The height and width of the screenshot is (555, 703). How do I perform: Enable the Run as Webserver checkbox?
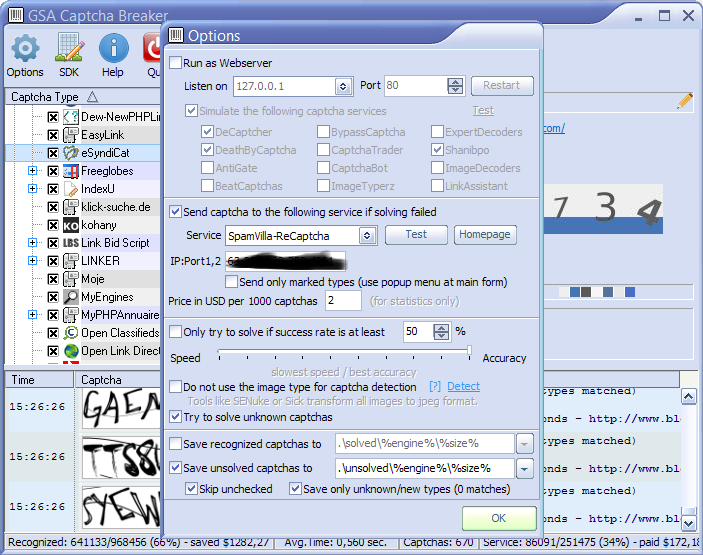[x=176, y=63]
